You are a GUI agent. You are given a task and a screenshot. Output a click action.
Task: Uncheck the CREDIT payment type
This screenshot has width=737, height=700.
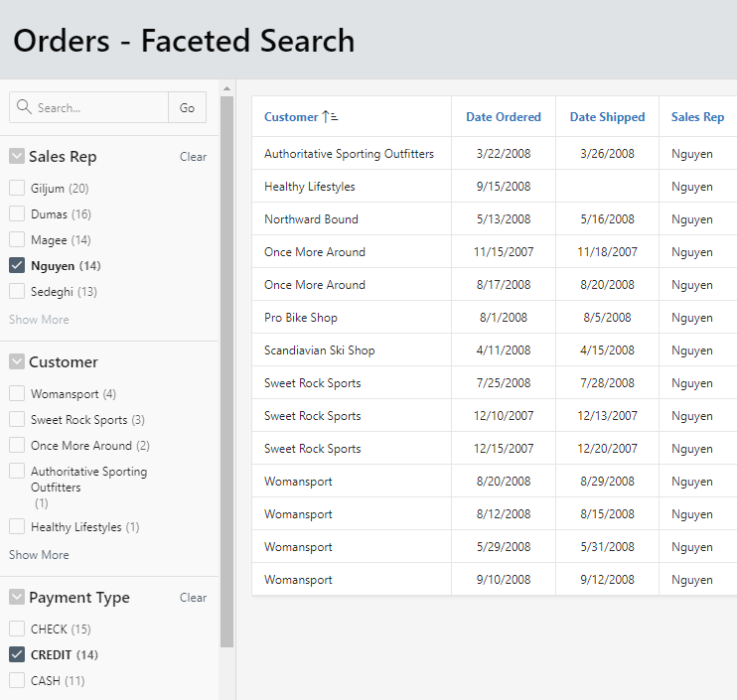click(17, 655)
